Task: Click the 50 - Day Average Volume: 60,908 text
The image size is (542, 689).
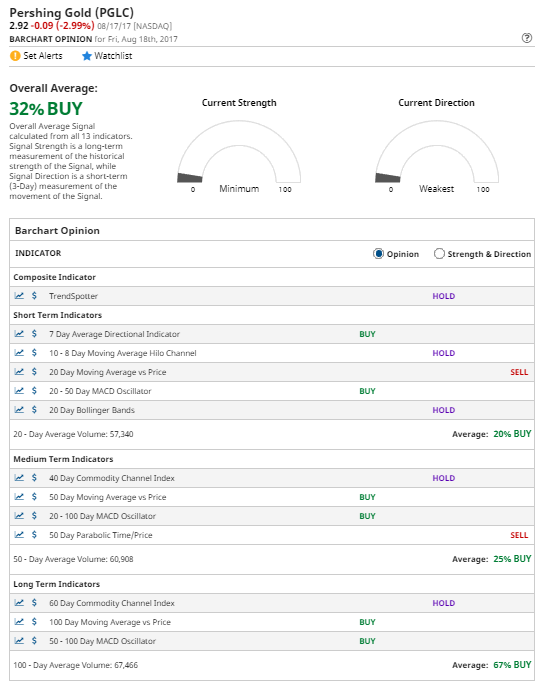Action: click(x=73, y=559)
